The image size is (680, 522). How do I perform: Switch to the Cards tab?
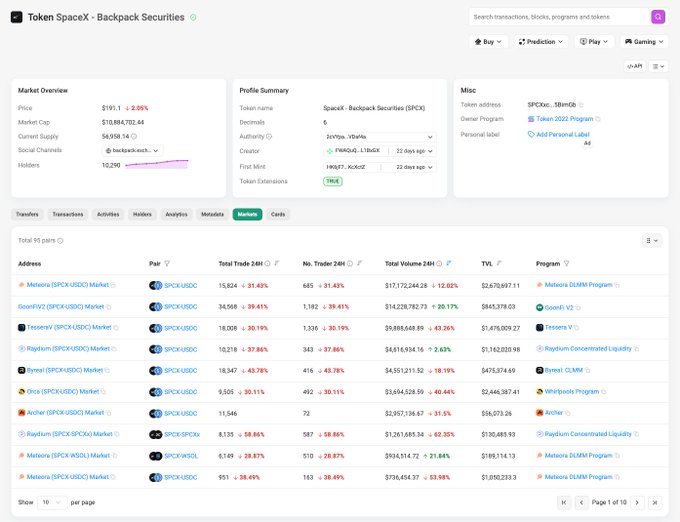[x=278, y=214]
